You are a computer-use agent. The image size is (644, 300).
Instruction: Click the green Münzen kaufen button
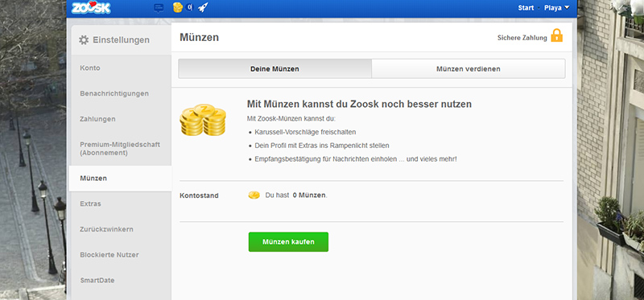coord(288,242)
